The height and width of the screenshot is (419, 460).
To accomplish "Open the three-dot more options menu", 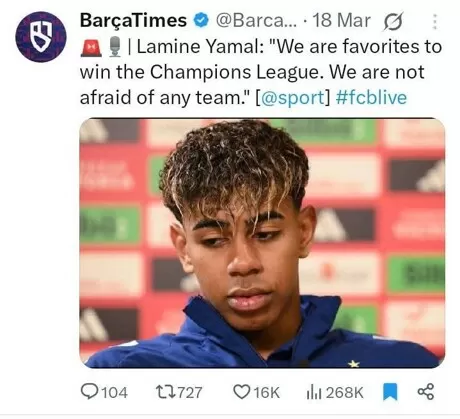I will tap(434, 22).
